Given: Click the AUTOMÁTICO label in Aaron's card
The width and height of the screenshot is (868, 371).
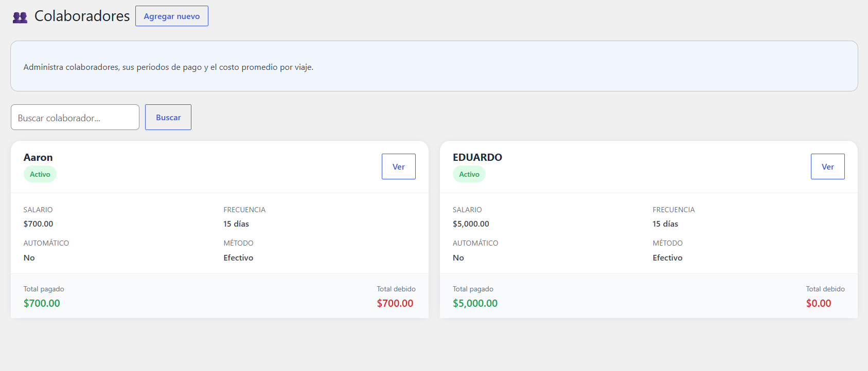Looking at the screenshot, I should pyautogui.click(x=46, y=243).
